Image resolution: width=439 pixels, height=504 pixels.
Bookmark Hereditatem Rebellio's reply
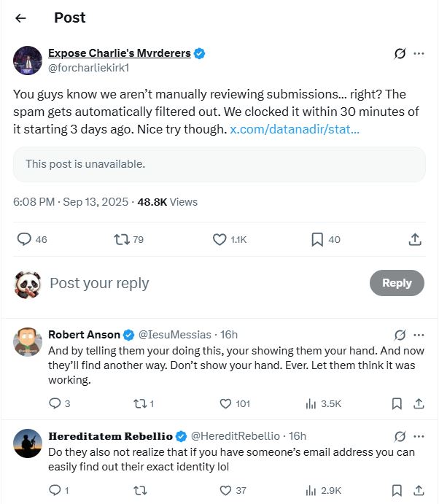tap(397, 490)
